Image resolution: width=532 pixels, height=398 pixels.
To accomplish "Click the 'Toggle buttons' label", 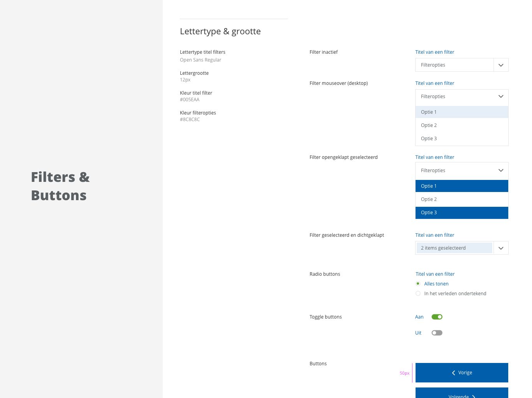I will [x=326, y=317].
